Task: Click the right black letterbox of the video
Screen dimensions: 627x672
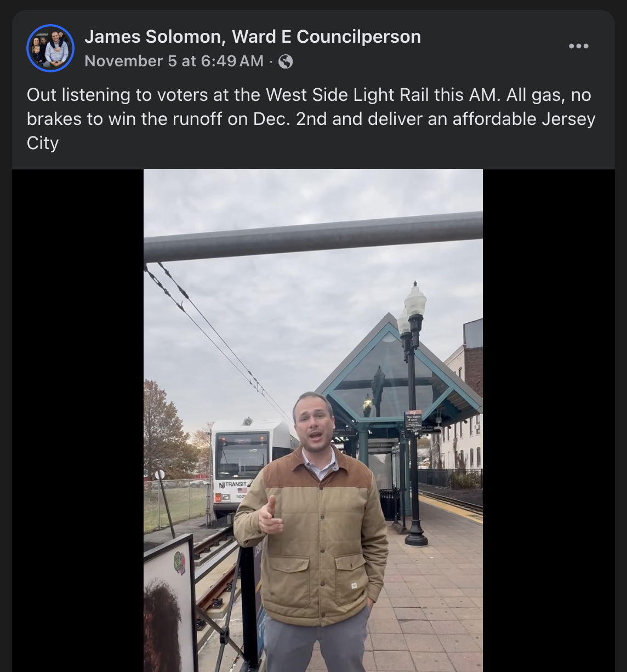Action: tap(549, 420)
